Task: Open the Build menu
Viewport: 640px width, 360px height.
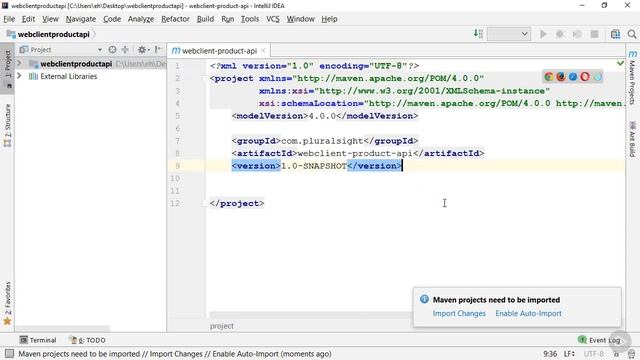Action: coord(205,19)
